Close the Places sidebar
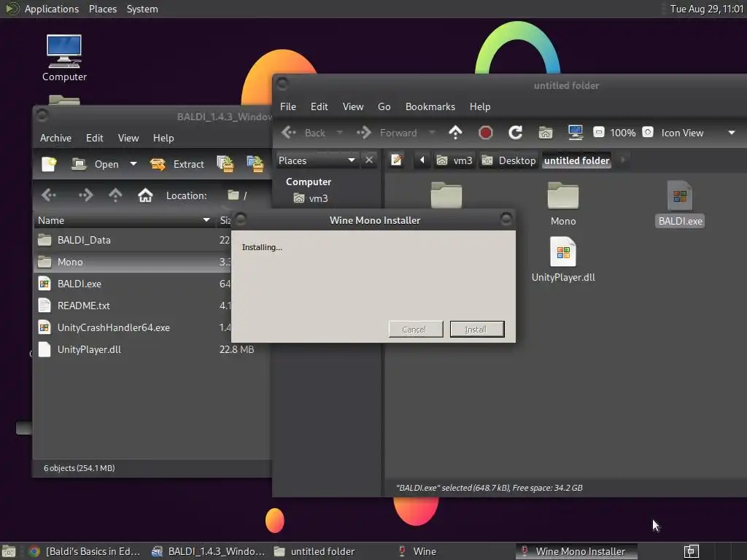 368,160
